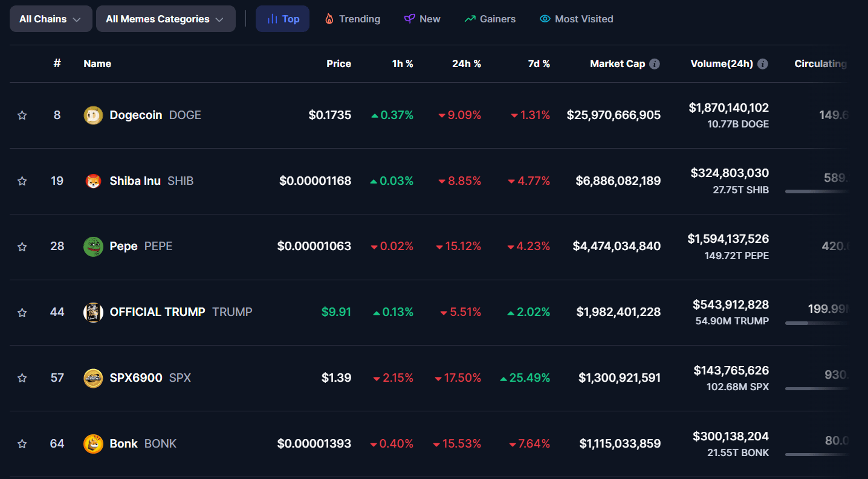Sort by the 7d % column
The height and width of the screenshot is (479, 868).
(539, 63)
